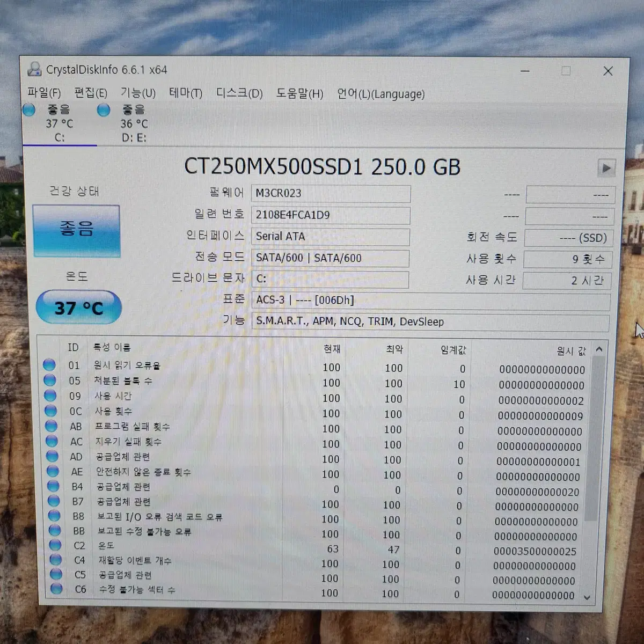Click the 원시 값 column header
644x644 pixels.
coord(570,351)
